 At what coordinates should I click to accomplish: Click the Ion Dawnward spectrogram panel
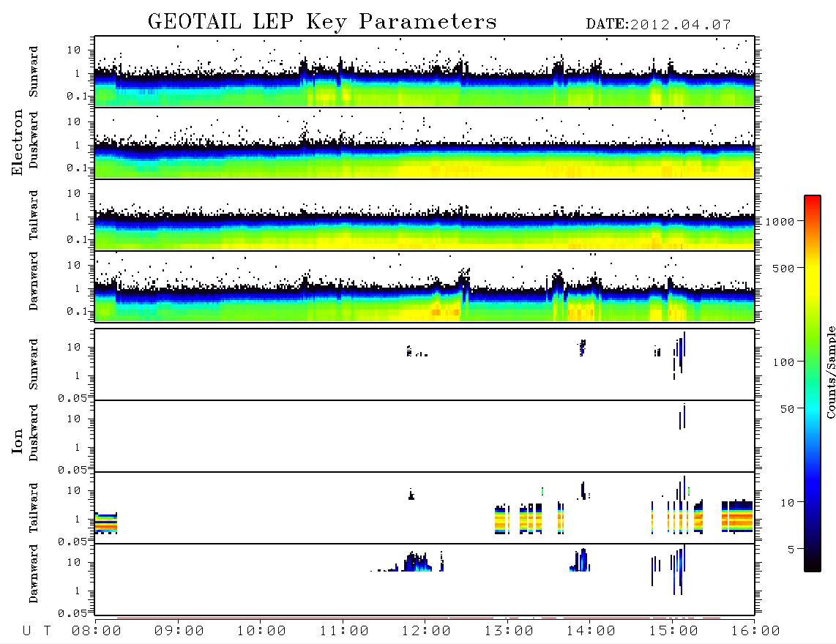coord(425,580)
